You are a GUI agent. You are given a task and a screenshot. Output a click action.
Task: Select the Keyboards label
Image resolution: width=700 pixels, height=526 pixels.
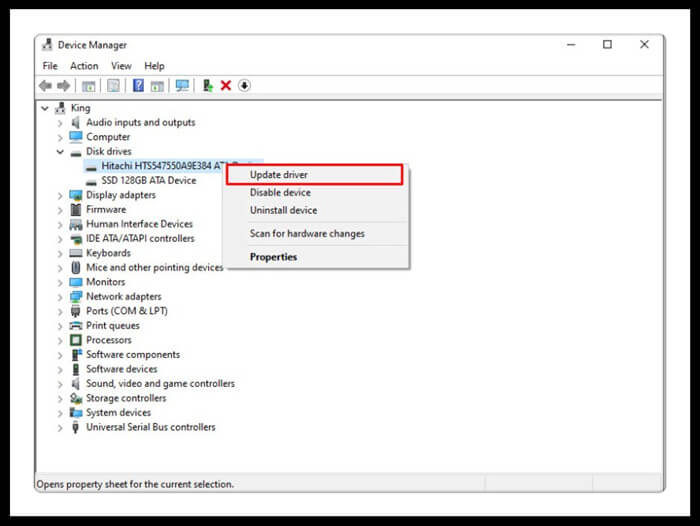pos(108,253)
